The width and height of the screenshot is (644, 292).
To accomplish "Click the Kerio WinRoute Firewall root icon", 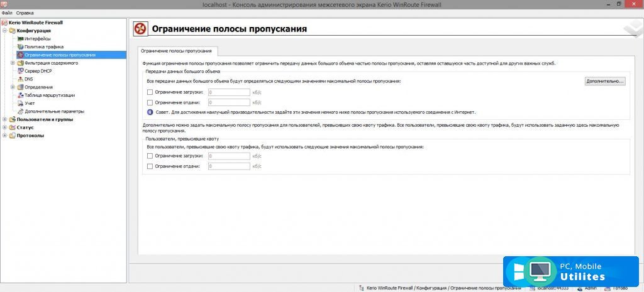I will 5,23.
